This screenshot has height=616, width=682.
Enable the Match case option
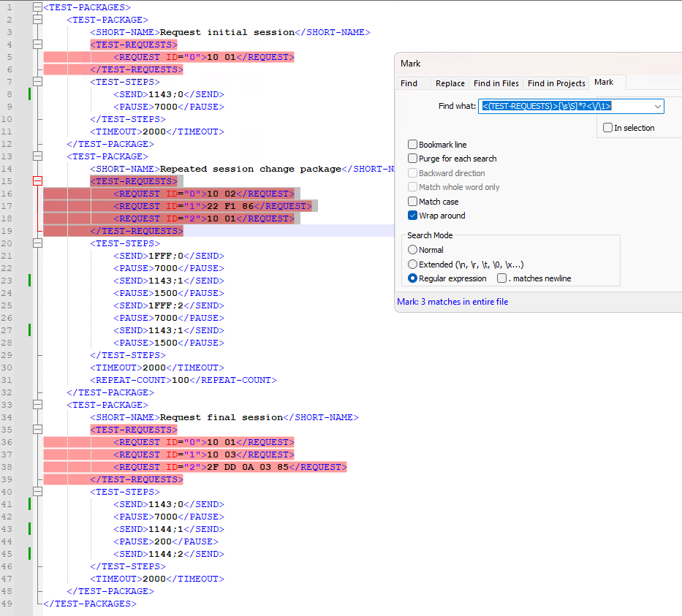coord(412,201)
